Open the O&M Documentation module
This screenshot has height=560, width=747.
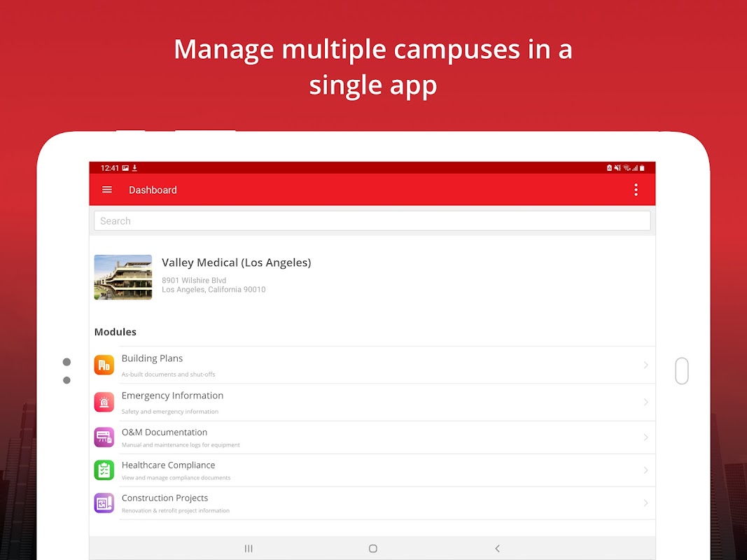[x=372, y=437]
